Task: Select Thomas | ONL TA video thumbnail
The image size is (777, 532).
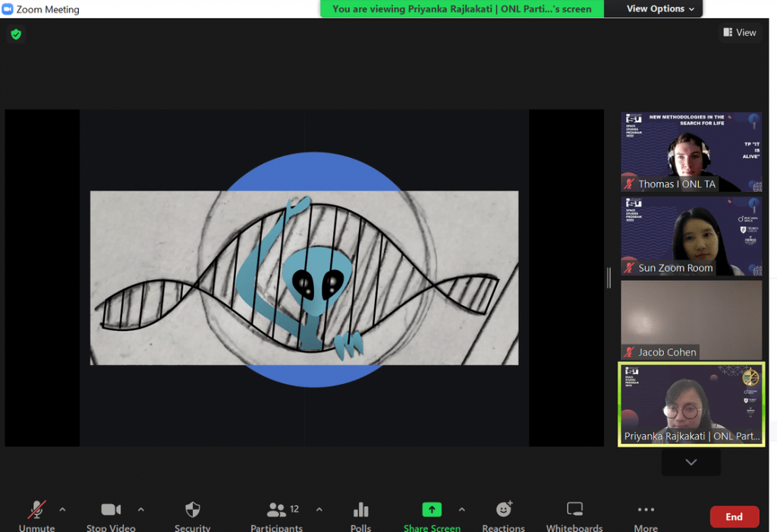Action: [691, 152]
